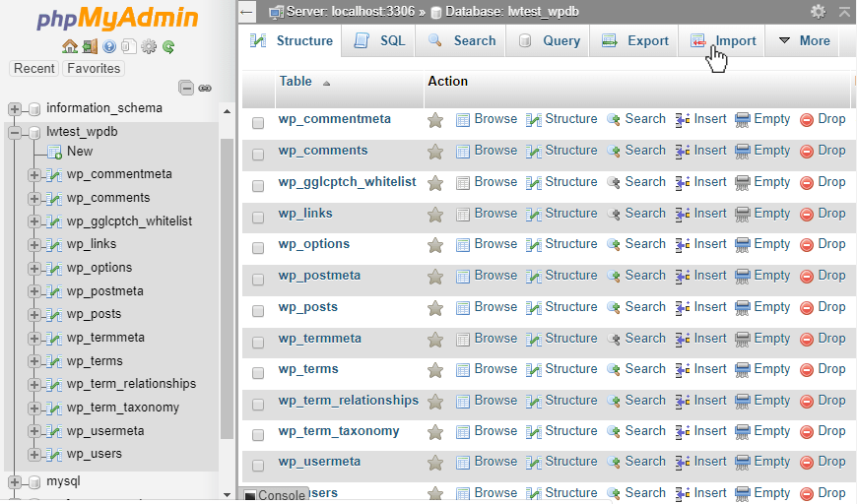Show the Recent tables list

(33, 68)
